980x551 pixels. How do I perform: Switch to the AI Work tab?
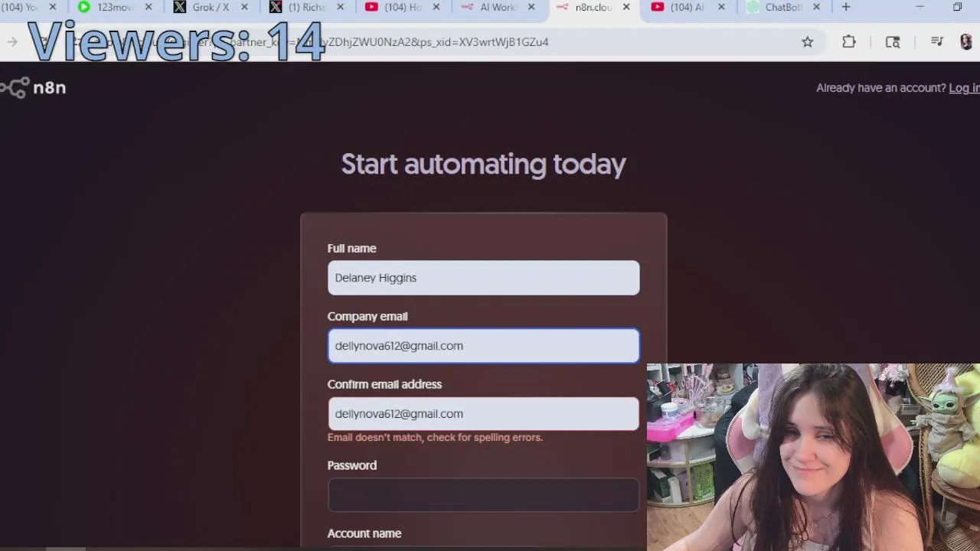coord(491,7)
